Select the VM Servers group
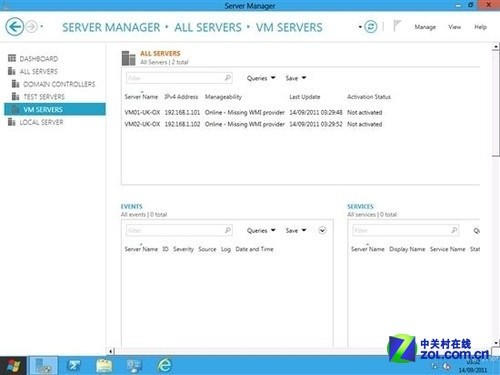Image resolution: width=500 pixels, height=375 pixels. 55,109
